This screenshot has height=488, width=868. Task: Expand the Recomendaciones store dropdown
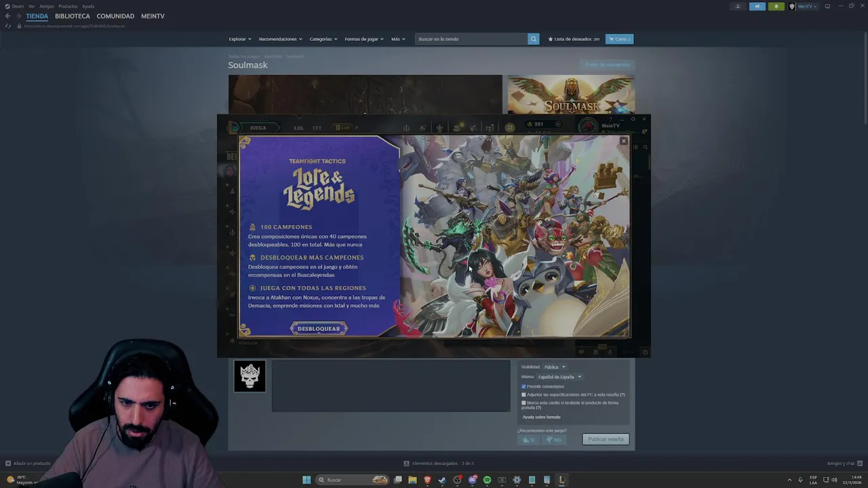tap(281, 39)
